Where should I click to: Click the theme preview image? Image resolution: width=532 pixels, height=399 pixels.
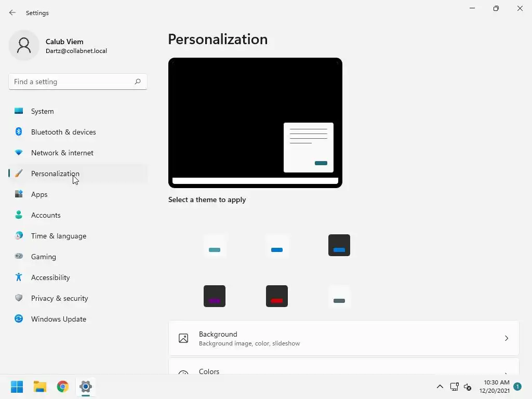(x=255, y=123)
